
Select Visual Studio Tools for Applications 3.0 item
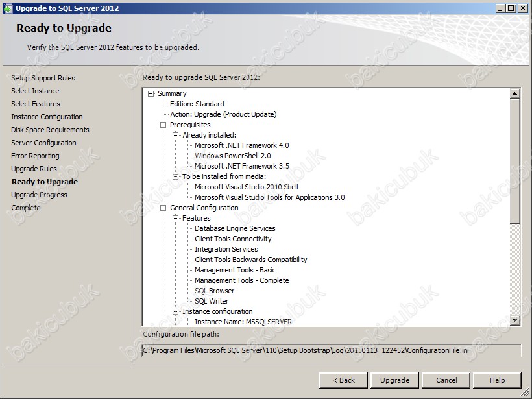click(270, 197)
